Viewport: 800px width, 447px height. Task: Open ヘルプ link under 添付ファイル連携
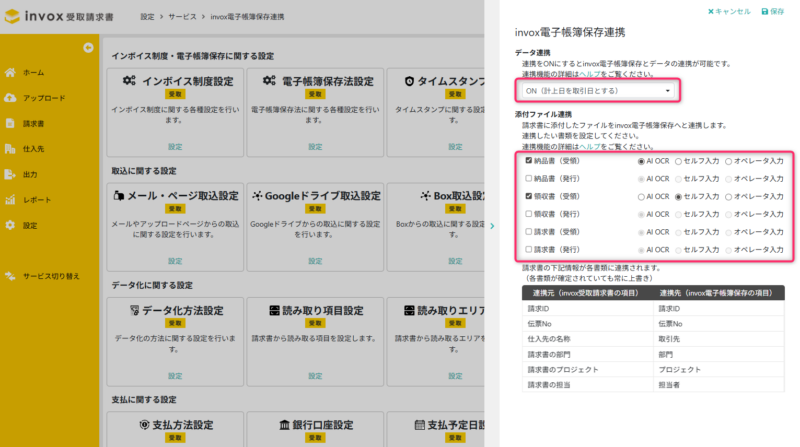pos(590,146)
